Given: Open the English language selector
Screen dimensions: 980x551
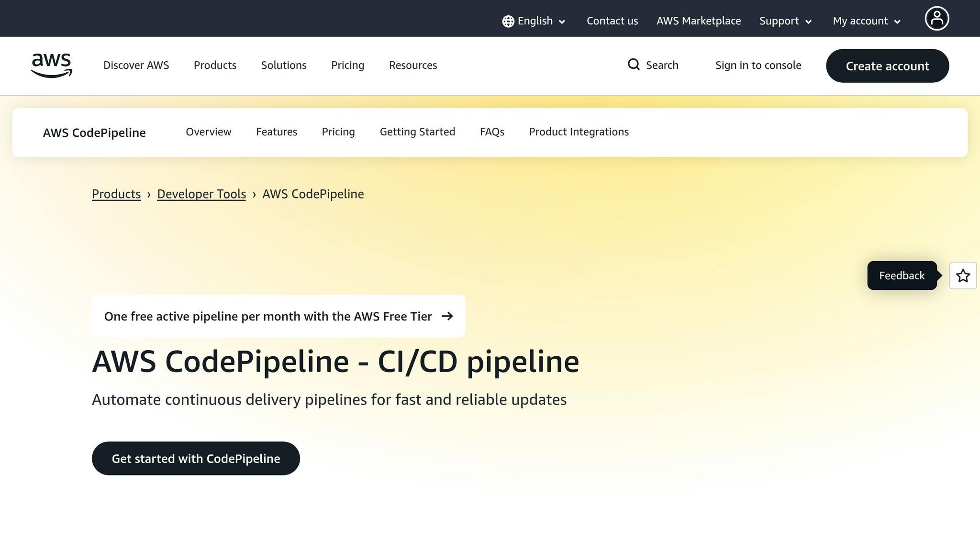Looking at the screenshot, I should click(x=535, y=21).
